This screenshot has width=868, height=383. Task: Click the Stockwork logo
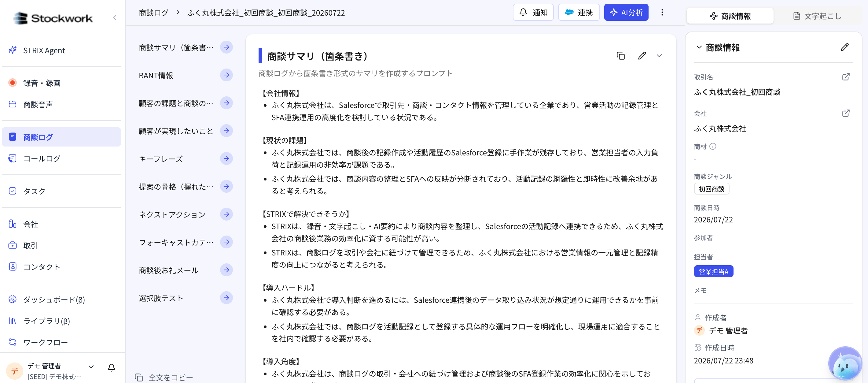[x=53, y=18]
